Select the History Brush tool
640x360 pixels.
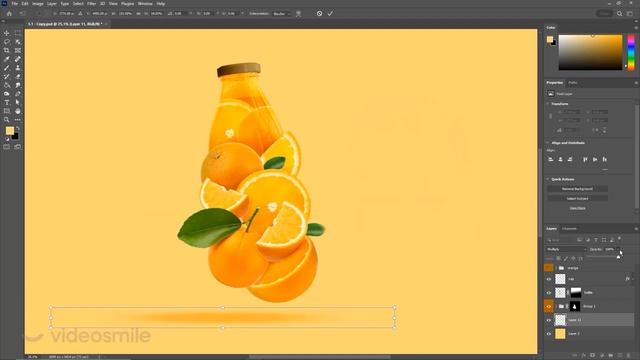[x=7, y=76]
